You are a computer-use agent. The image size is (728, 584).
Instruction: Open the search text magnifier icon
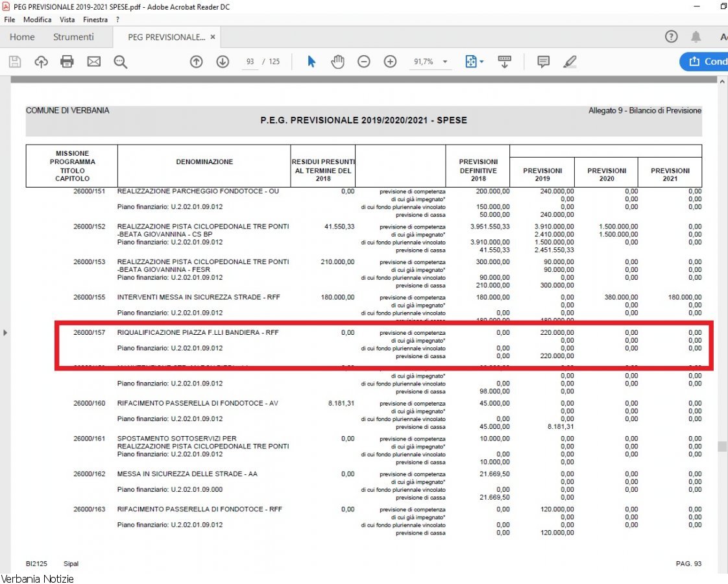coord(120,62)
